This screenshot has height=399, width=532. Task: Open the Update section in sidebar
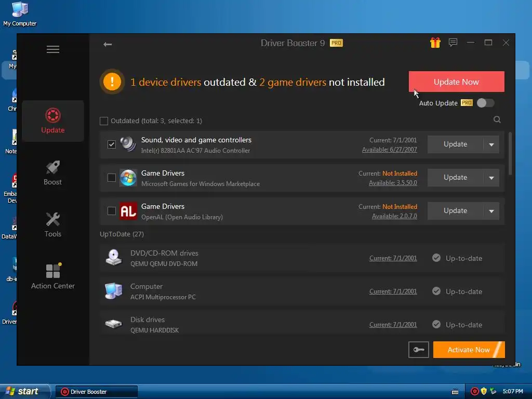pyautogui.click(x=52, y=121)
